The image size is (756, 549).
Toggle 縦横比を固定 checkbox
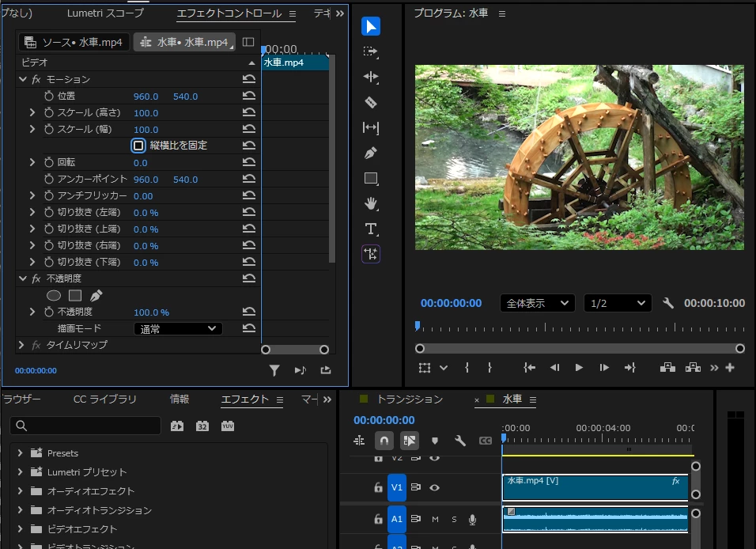tap(138, 146)
